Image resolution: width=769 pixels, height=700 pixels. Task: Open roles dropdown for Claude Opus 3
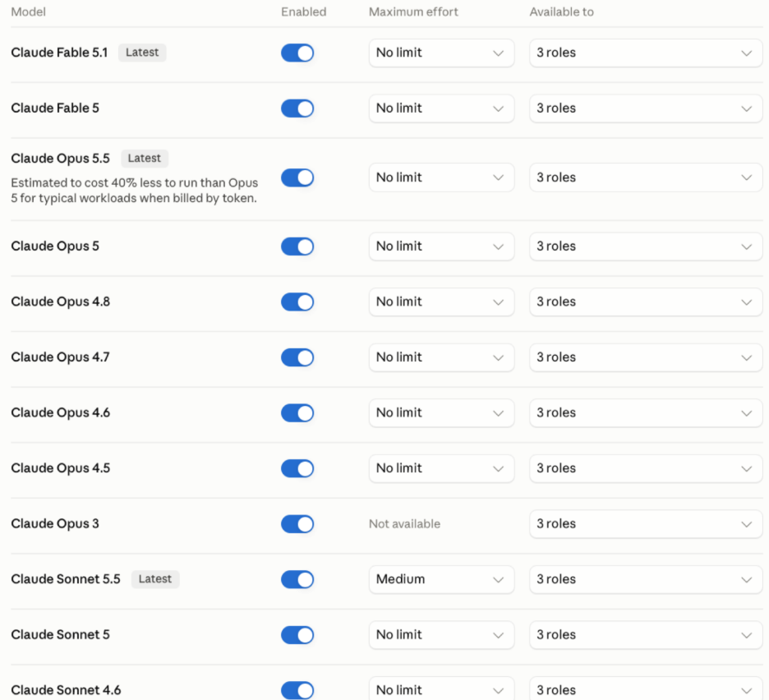click(646, 524)
